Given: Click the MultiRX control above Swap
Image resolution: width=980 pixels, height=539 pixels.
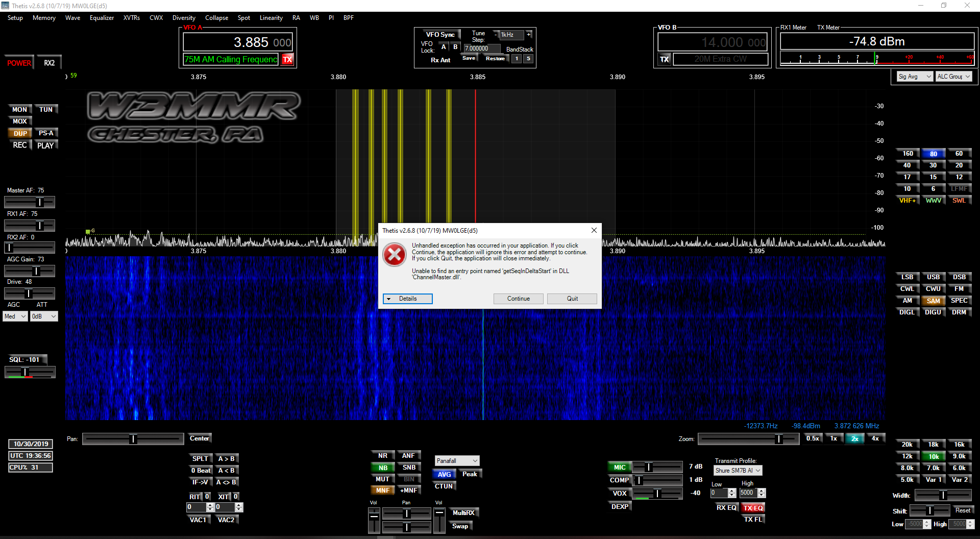Looking at the screenshot, I should 463,512.
